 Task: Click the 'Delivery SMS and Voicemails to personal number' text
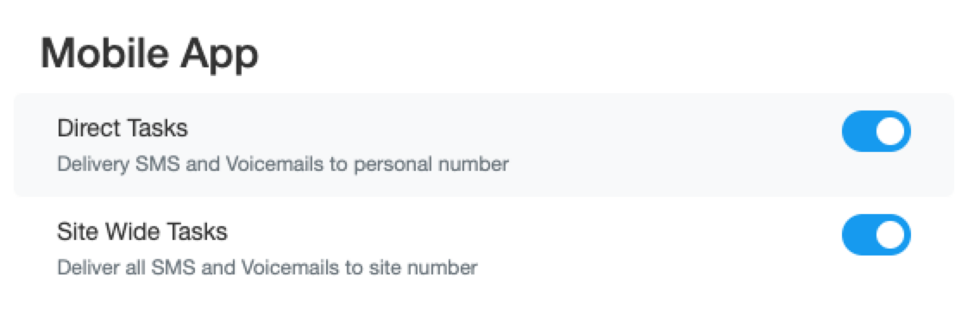coord(282,165)
